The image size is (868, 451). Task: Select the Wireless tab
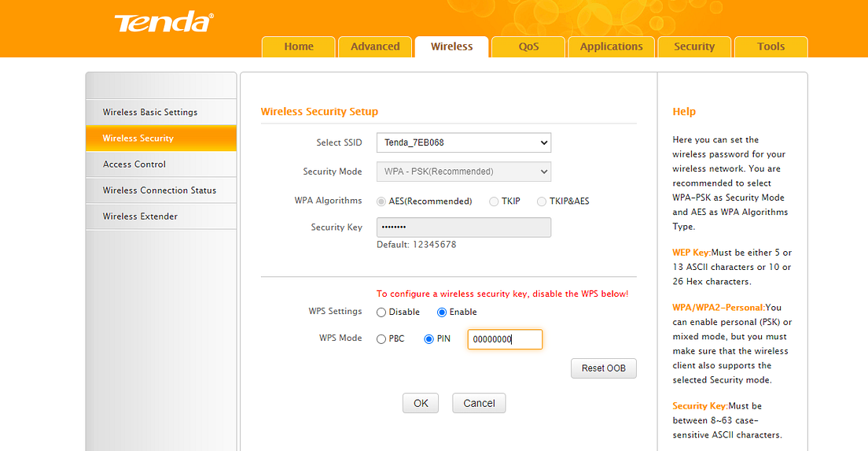point(452,46)
